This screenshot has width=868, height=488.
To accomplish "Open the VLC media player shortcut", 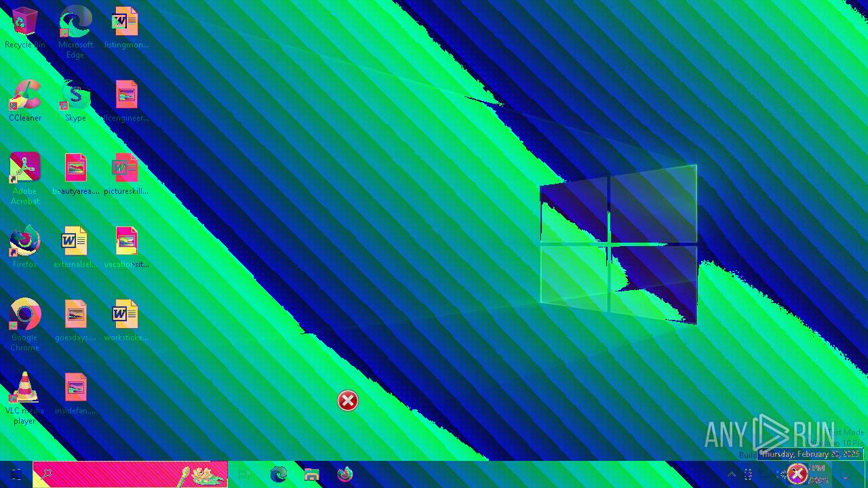I will pyautogui.click(x=24, y=397).
